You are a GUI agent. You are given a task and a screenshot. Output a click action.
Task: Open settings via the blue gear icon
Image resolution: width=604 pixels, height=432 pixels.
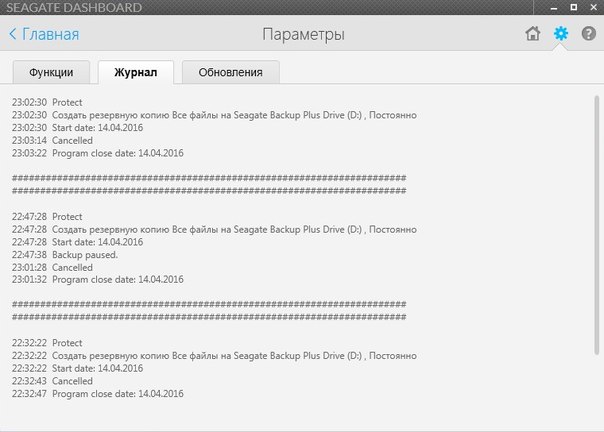[x=561, y=34]
